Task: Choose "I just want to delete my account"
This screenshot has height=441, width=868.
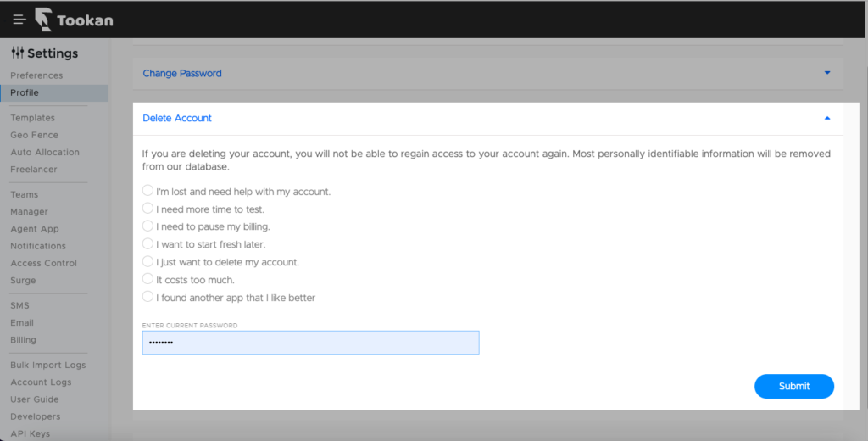Action: [x=147, y=261]
